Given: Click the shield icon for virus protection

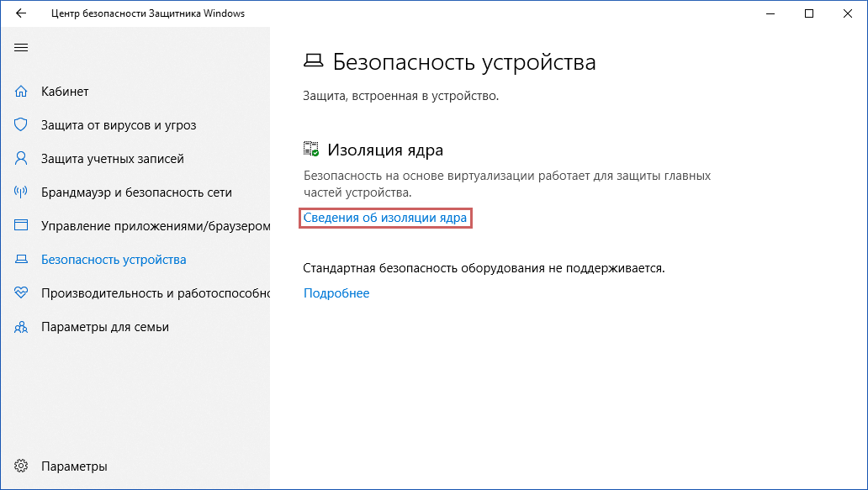Looking at the screenshot, I should point(21,125).
